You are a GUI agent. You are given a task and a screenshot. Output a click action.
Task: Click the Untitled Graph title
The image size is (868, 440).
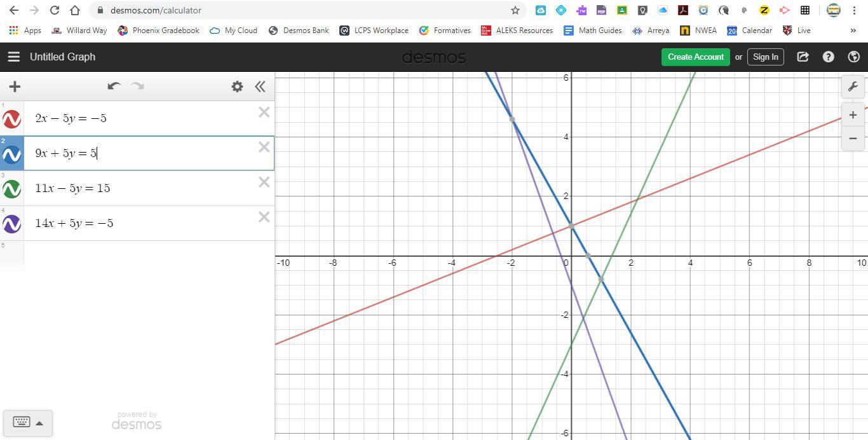click(x=62, y=57)
